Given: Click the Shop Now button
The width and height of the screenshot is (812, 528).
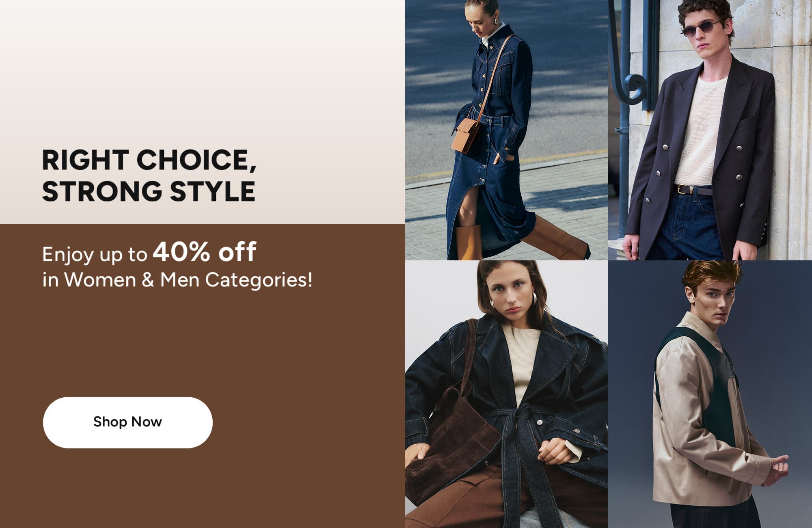Looking at the screenshot, I should [x=127, y=422].
